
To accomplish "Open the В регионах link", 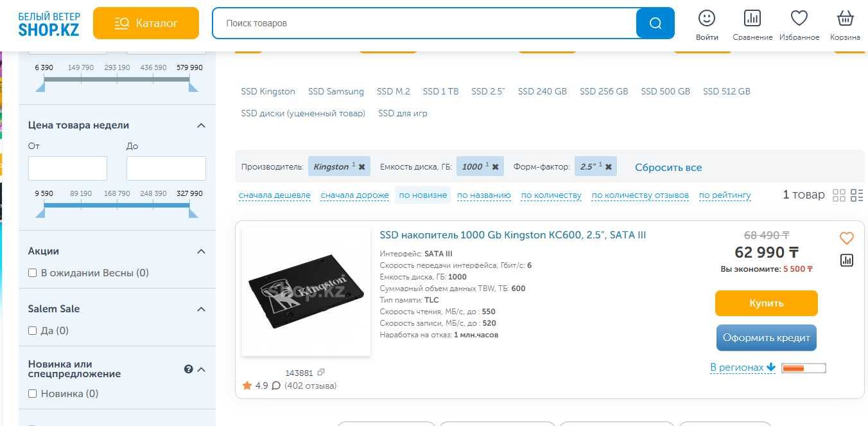I will pos(737,368).
